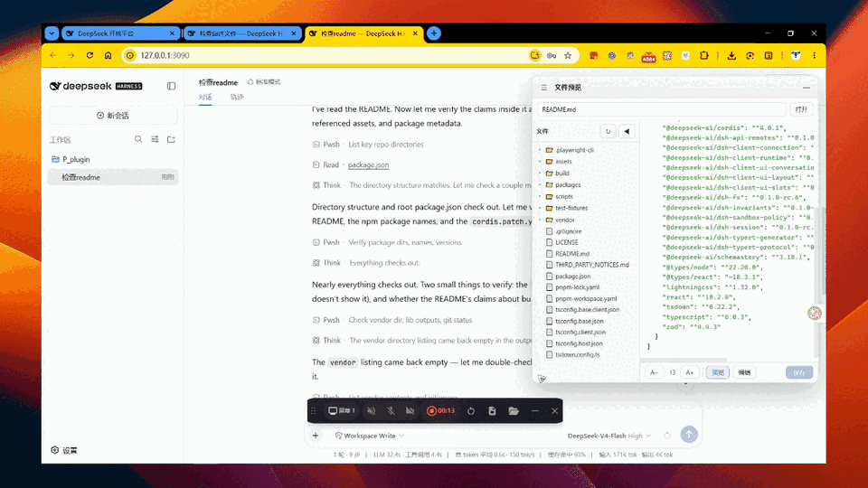Click the plus attach button in chat input
868x488 pixels.
[x=316, y=436]
